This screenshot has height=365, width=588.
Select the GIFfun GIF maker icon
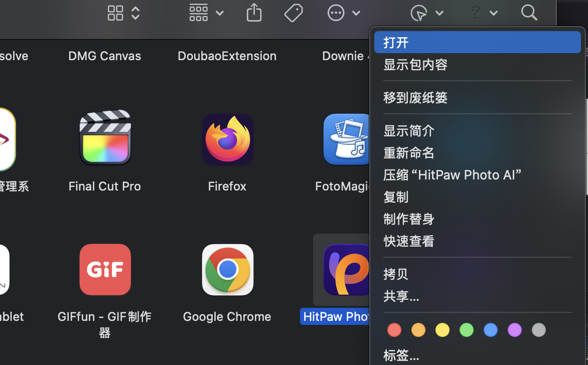tap(105, 269)
